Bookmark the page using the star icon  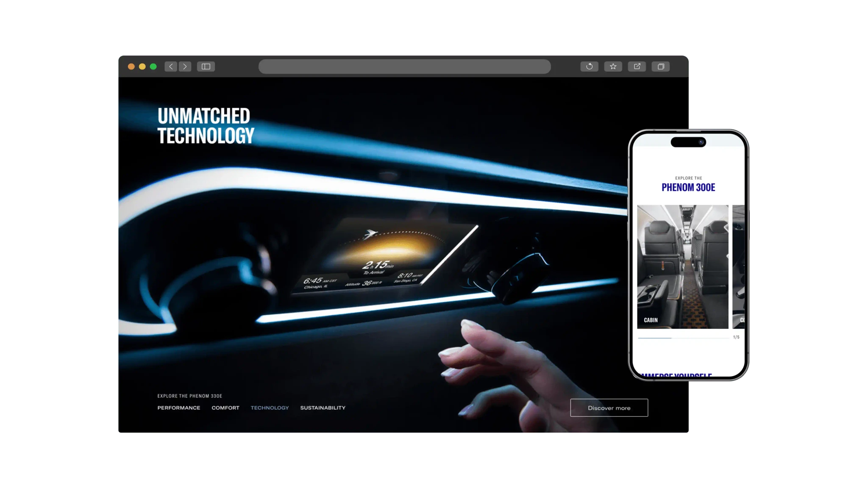613,67
